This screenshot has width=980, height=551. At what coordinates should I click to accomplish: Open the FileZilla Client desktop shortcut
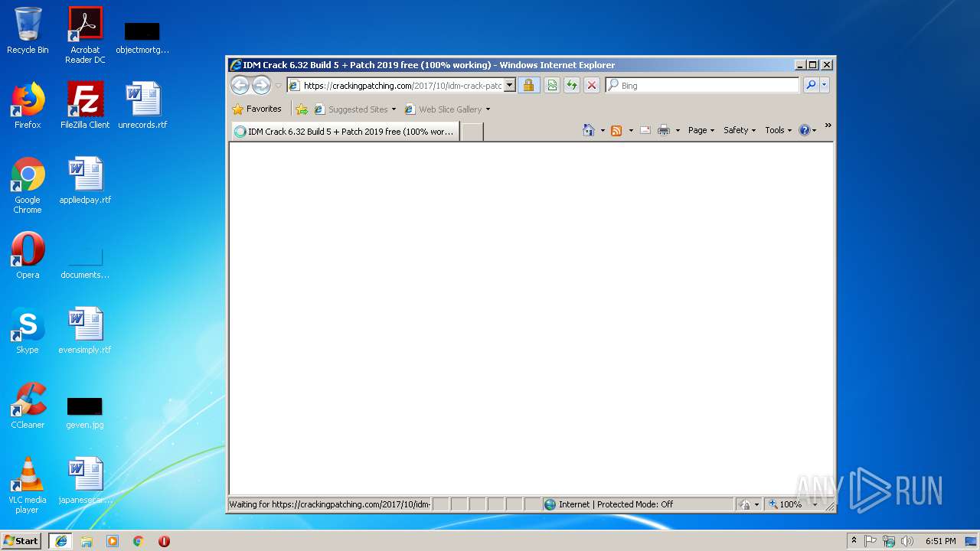(85, 105)
